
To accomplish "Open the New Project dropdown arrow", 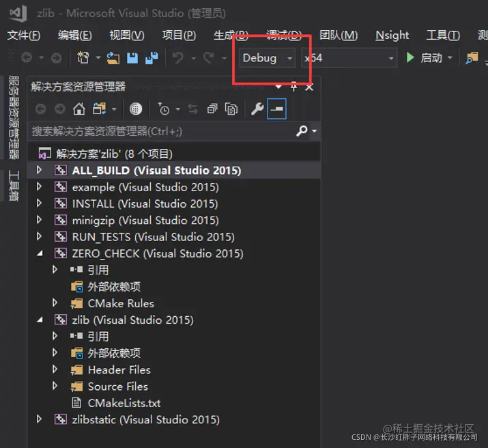I will [98, 57].
